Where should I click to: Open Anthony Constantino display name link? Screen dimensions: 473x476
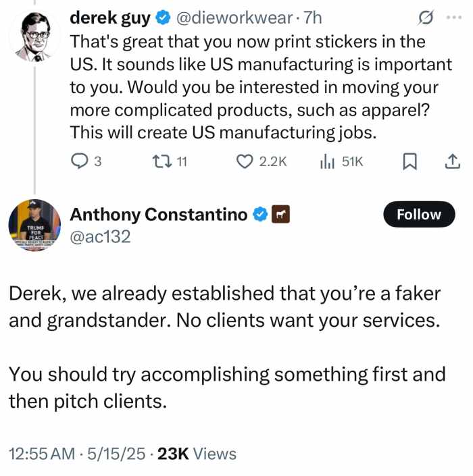pyautogui.click(x=159, y=215)
